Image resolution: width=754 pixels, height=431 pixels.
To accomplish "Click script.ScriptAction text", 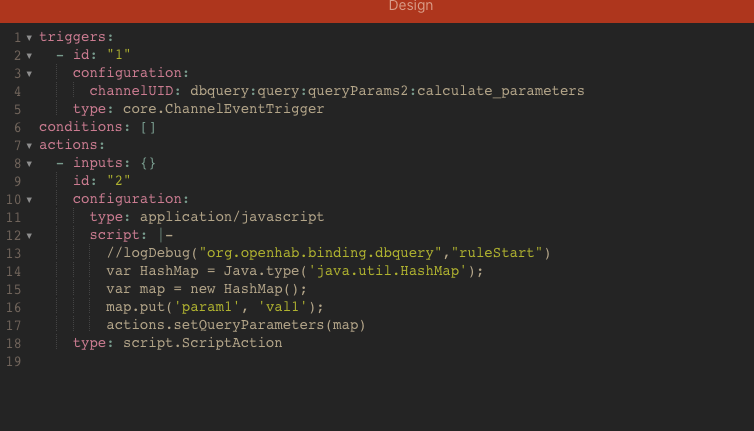I will tap(202, 343).
